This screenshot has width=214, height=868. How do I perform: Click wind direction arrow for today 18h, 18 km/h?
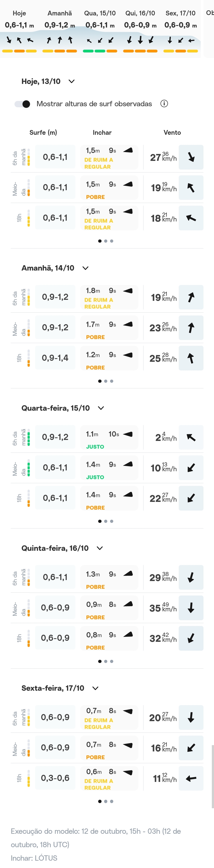191,218
